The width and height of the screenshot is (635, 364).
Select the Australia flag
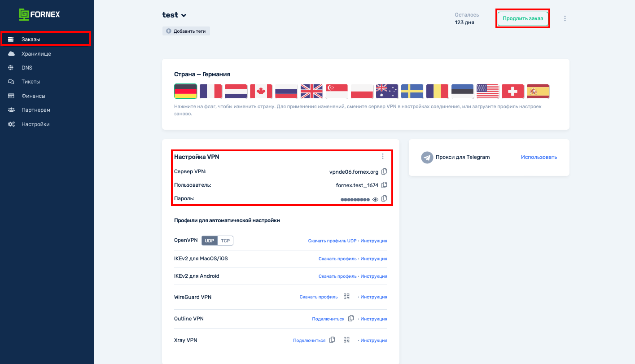point(387,92)
